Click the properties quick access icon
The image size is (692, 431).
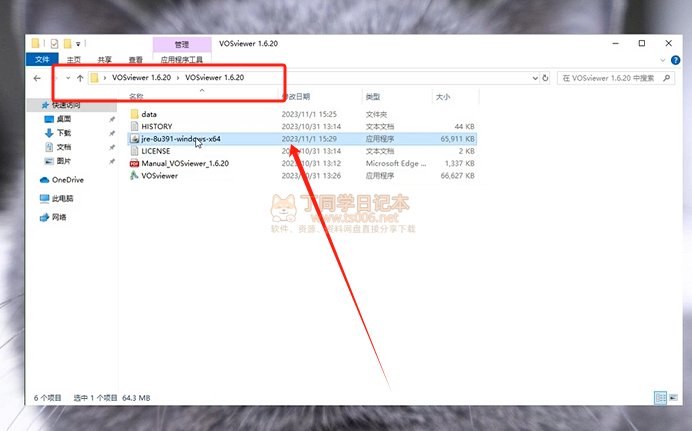tap(54, 43)
